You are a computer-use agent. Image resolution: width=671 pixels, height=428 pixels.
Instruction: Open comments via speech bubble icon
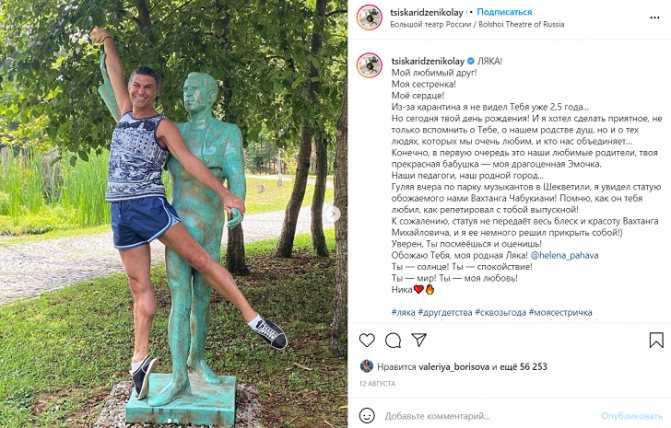pyautogui.click(x=393, y=341)
